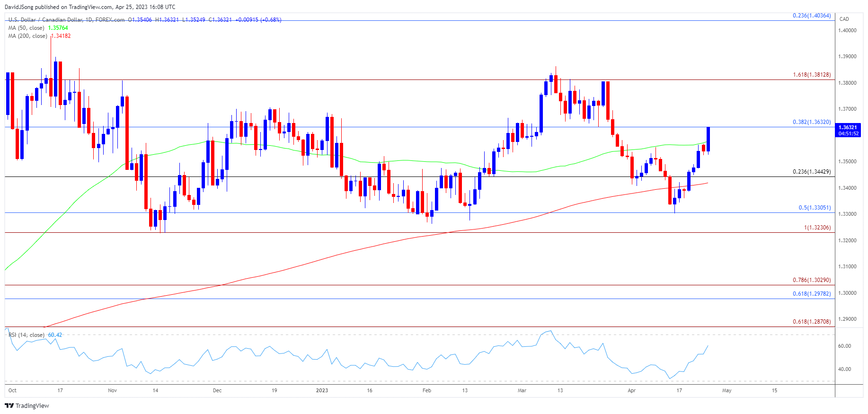Image resolution: width=868 pixels, height=414 pixels.
Task: Click the Apr date axis label
Action: pyautogui.click(x=631, y=390)
